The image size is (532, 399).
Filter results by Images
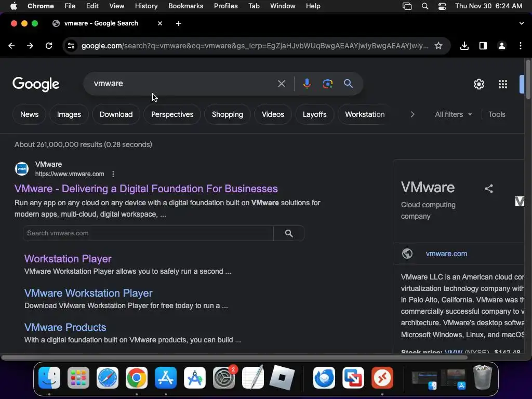pyautogui.click(x=69, y=114)
